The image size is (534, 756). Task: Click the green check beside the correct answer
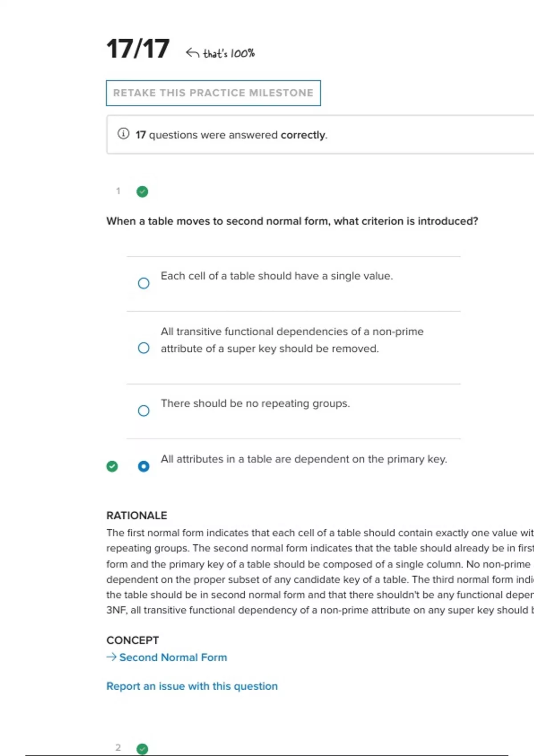coord(112,466)
